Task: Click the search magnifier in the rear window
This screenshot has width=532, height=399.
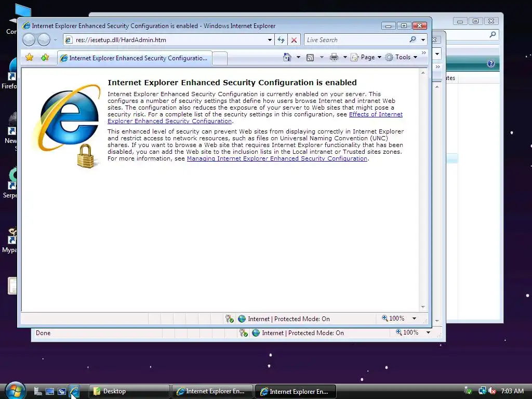Action: tap(493, 34)
